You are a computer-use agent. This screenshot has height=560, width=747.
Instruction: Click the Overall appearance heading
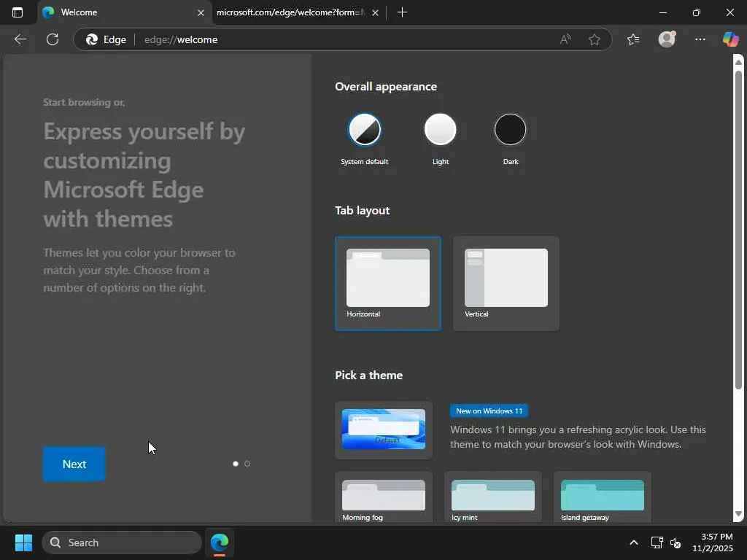(x=386, y=87)
